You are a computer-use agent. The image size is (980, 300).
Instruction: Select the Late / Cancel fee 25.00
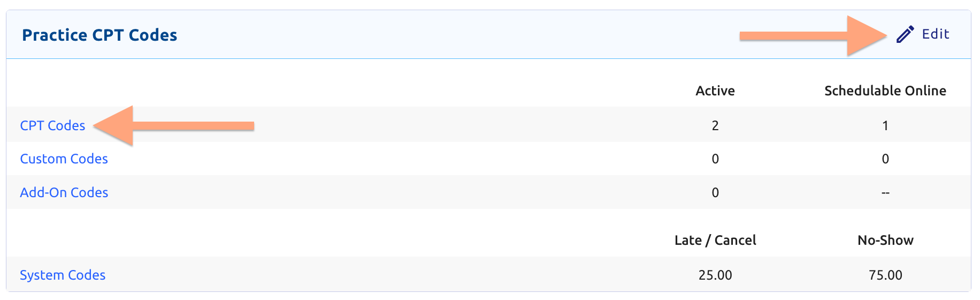(715, 275)
